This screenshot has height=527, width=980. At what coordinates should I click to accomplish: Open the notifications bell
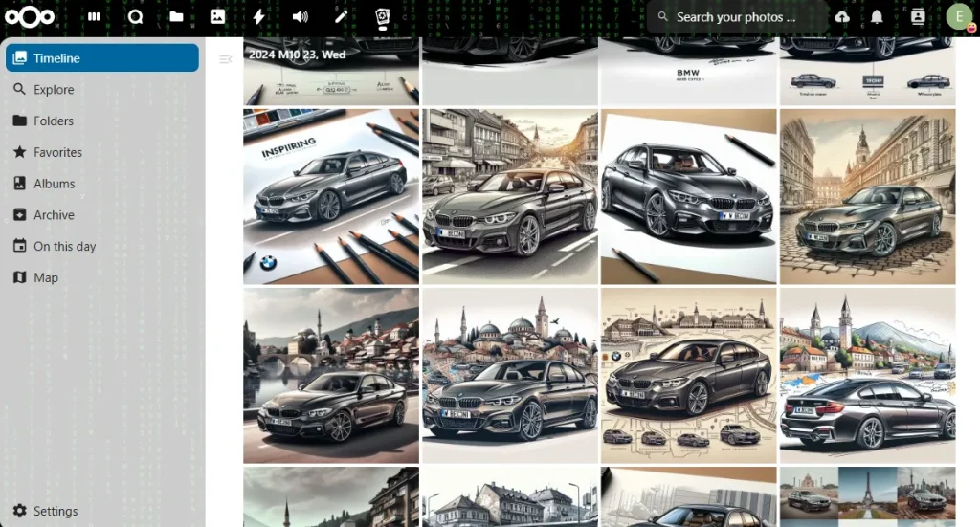(x=877, y=17)
